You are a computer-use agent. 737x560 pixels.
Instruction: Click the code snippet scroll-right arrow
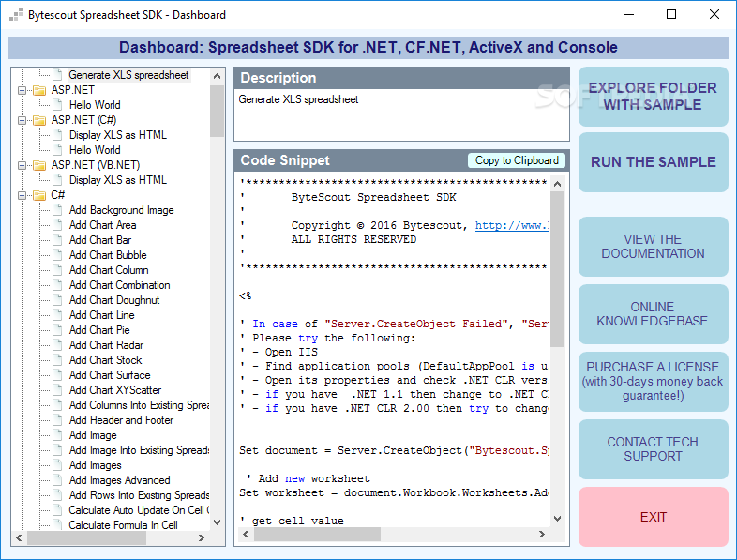(541, 534)
